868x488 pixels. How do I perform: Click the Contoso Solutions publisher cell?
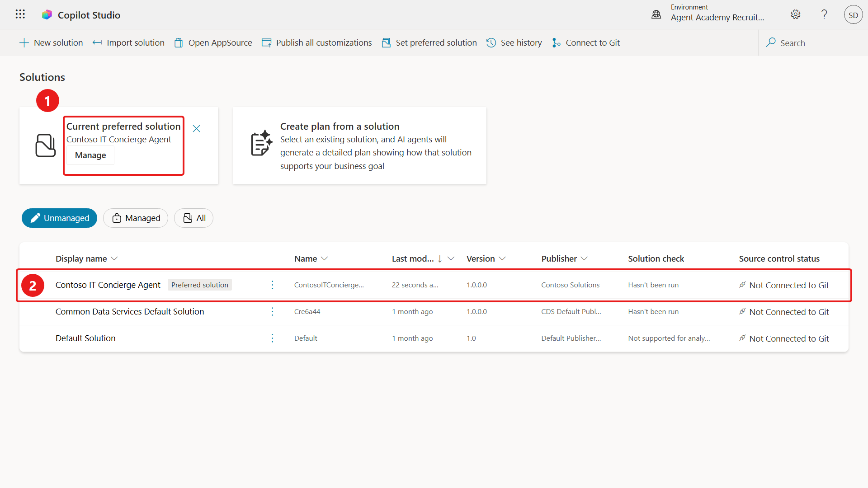coord(571,285)
